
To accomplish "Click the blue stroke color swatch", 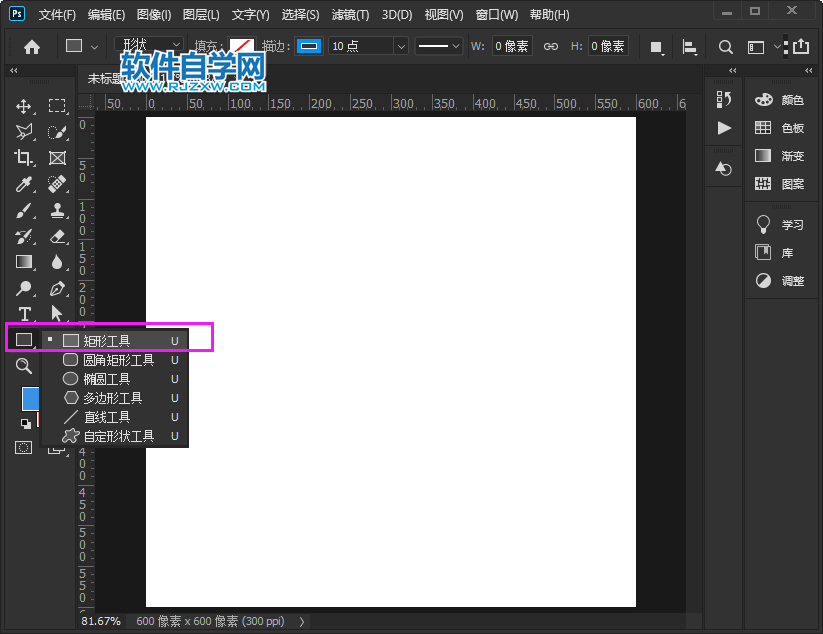I will click(x=310, y=47).
